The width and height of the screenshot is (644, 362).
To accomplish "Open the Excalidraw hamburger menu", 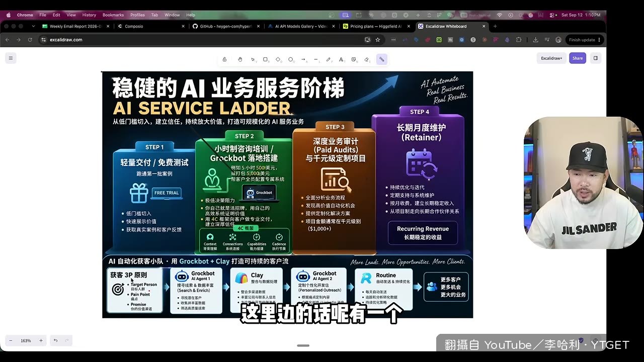I will (x=11, y=58).
